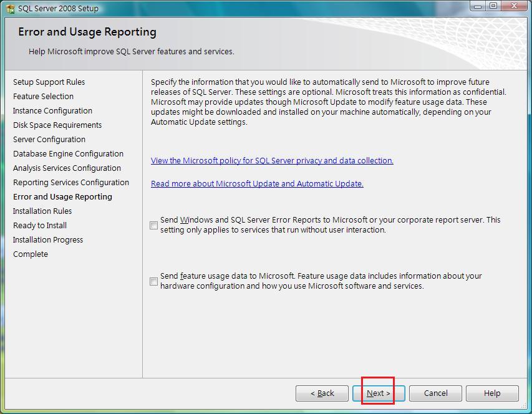Image resolution: width=532 pixels, height=414 pixels.
Task: Select the Analysis Services Configuration step
Action: click(67, 168)
